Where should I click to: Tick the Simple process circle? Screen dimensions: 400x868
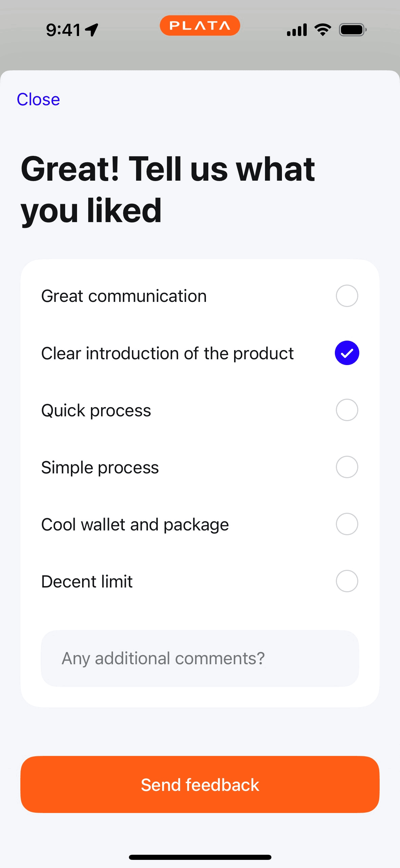(x=347, y=467)
